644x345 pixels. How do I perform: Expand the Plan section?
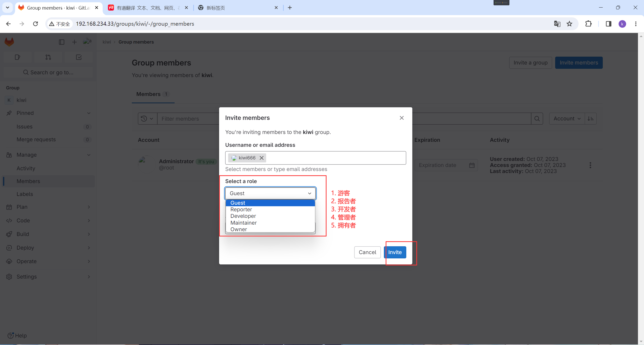tap(48, 207)
